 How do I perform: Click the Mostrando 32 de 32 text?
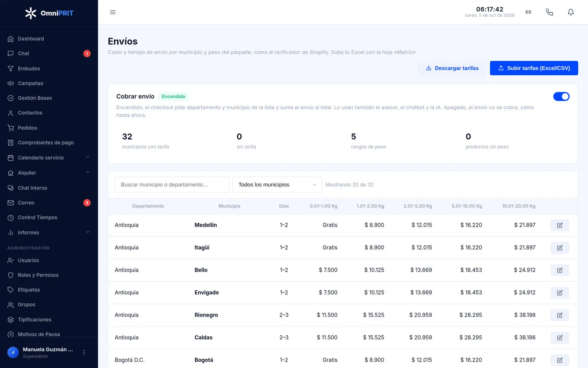(349, 184)
